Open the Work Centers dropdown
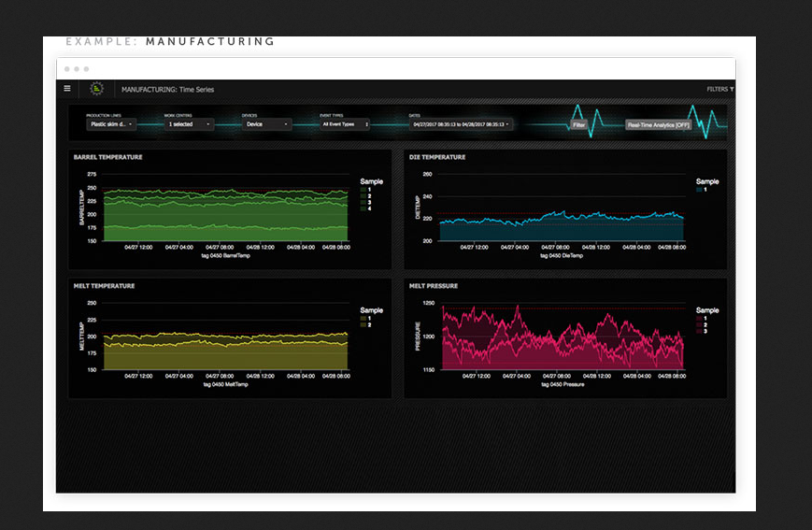 click(x=189, y=124)
